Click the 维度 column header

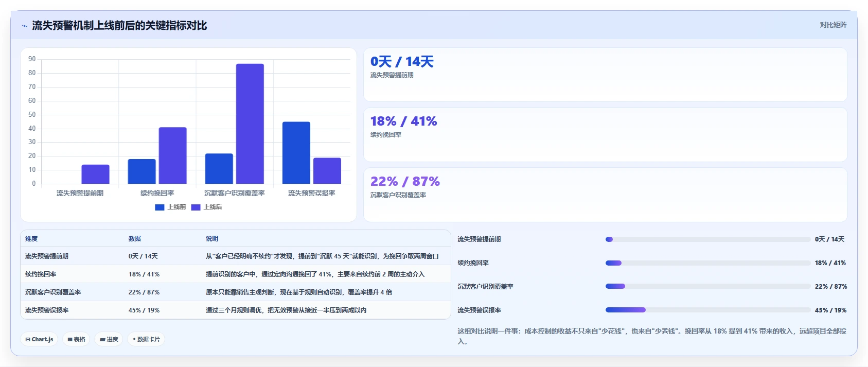pos(31,239)
